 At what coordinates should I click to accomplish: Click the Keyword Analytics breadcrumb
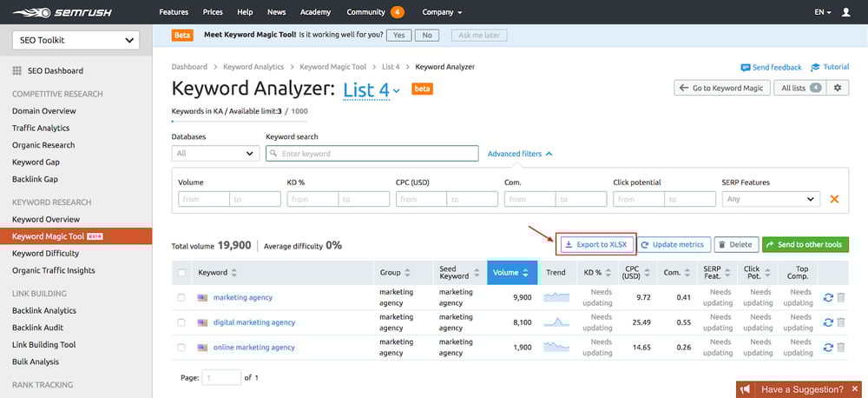(x=253, y=67)
